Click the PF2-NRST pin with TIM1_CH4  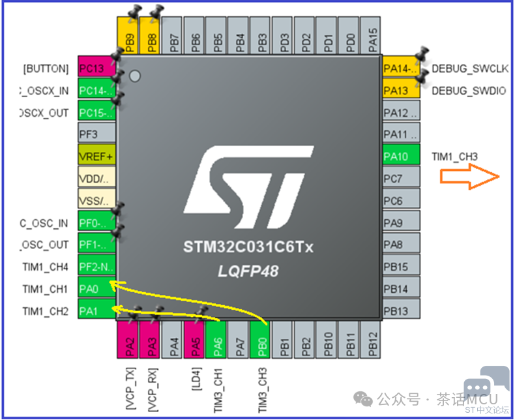[x=97, y=265]
